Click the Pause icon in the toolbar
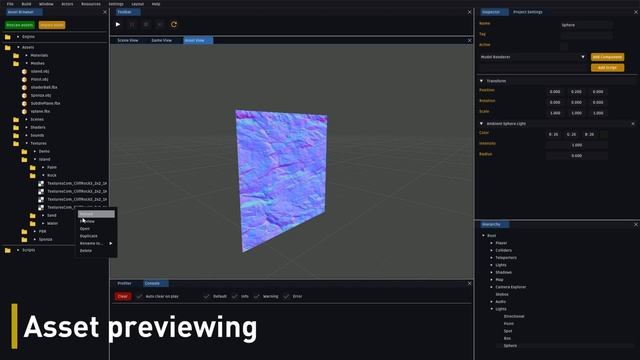Screen dimensions: 640x360 click(132, 24)
